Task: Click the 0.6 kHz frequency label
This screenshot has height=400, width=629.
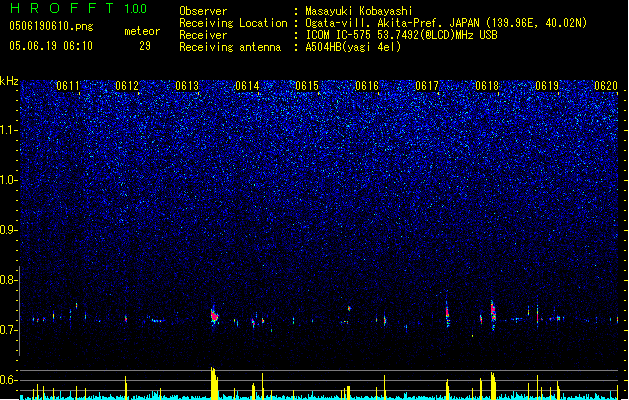Action: (x=8, y=380)
